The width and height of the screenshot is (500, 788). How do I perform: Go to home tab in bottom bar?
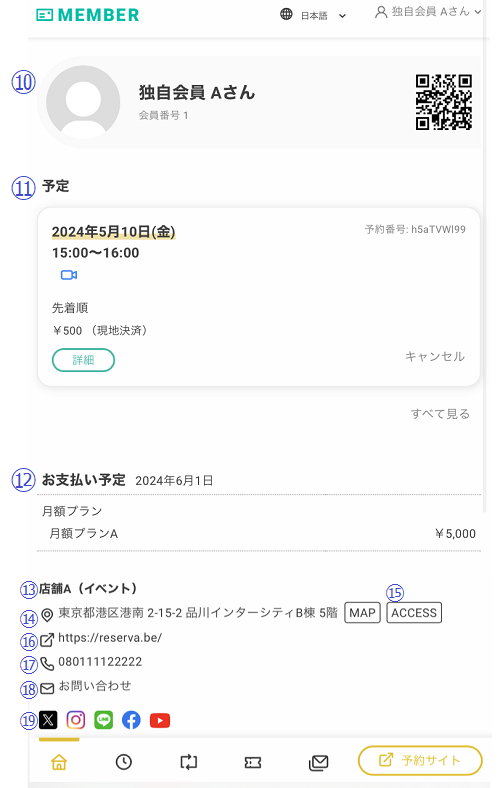(59, 762)
